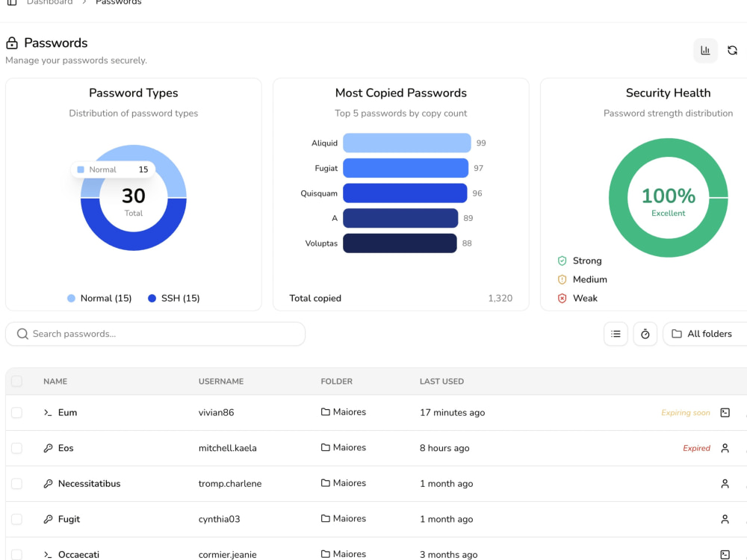This screenshot has height=560, width=747.
Task: Click the user type icon in Eos row
Action: 725,448
